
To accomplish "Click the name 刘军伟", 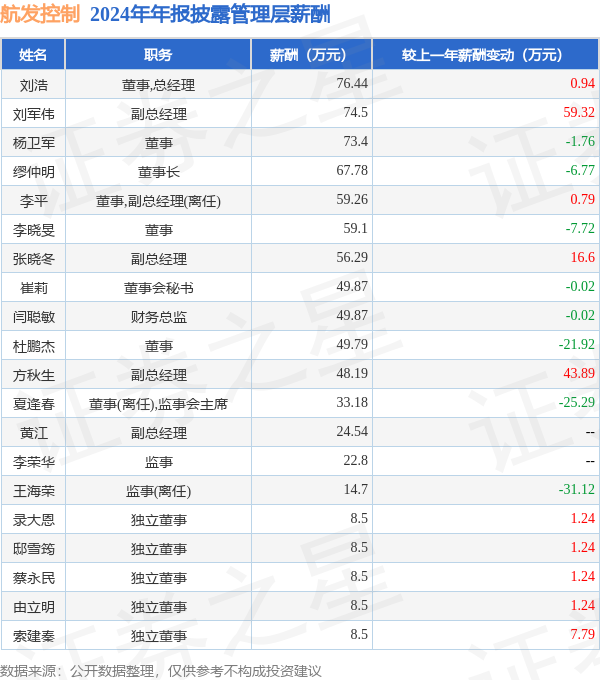I will point(34,114).
